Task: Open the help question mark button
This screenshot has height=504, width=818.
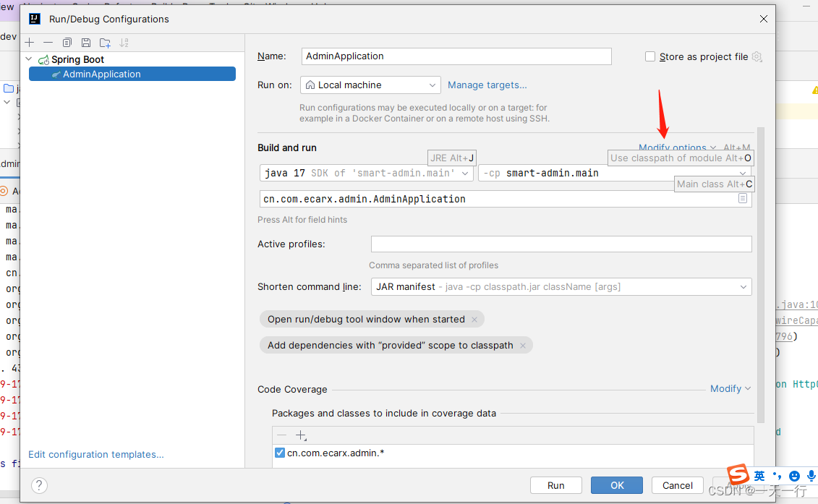Action: (39, 485)
